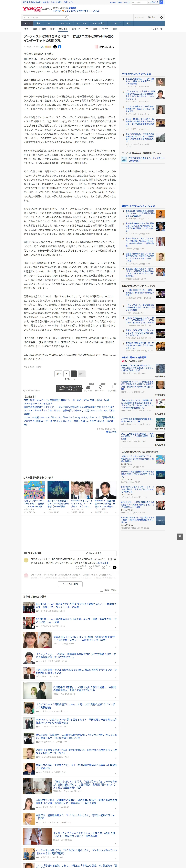Go to page 1 of the article
The height and width of the screenshot is (868, 186).
[x=66, y=373]
